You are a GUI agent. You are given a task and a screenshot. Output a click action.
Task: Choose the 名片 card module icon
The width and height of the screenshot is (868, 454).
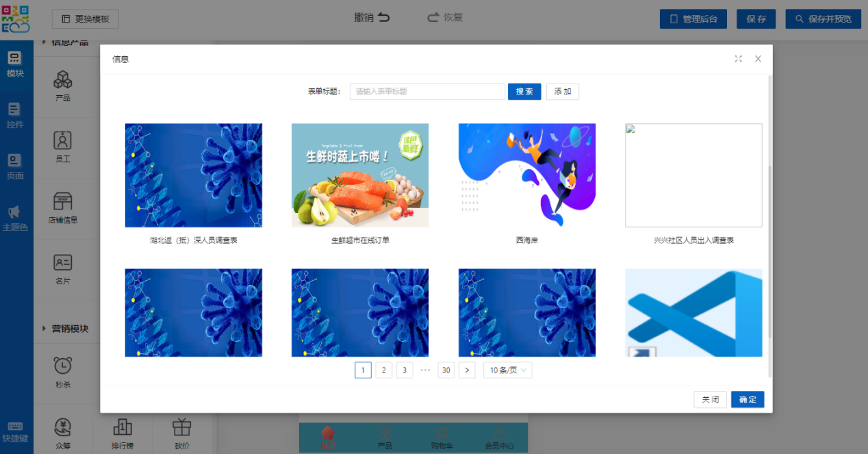pos(63,263)
